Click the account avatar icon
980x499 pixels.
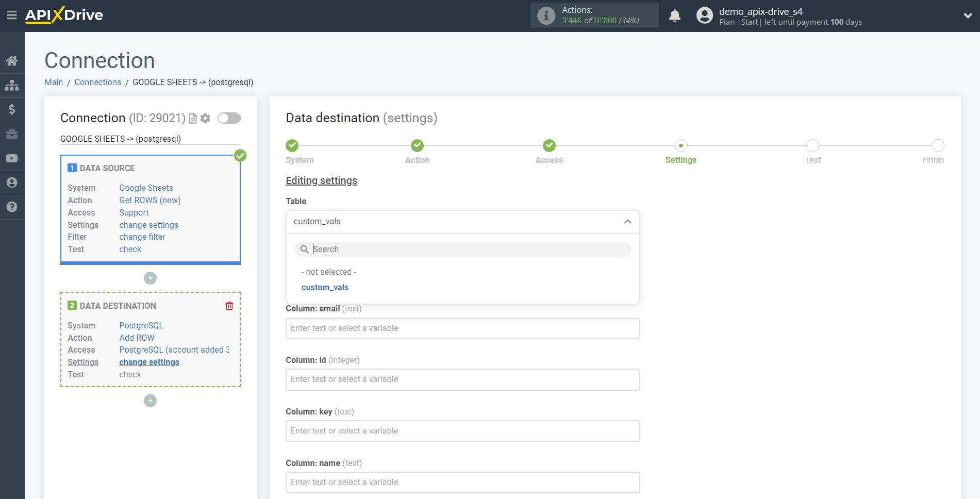tap(704, 15)
